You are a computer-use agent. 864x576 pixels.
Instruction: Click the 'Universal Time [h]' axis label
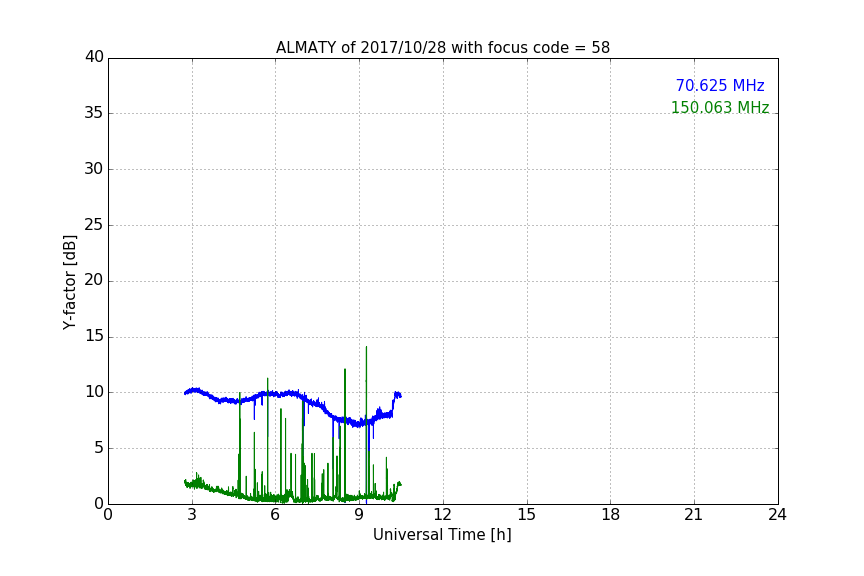442,535
